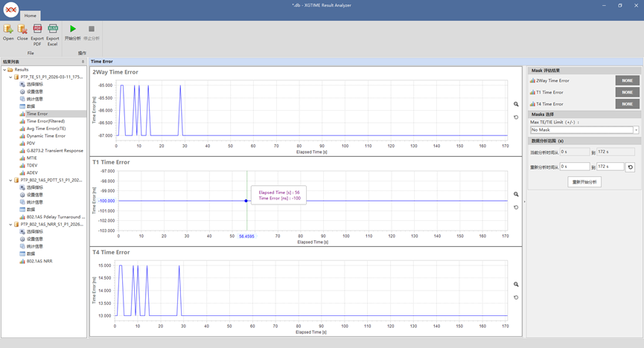Edit the re-analysis start time field

(x=575, y=167)
